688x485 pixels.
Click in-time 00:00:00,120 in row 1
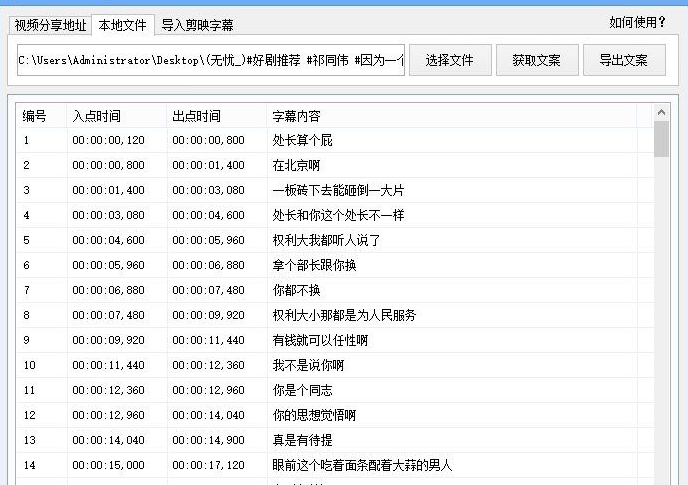click(108, 140)
